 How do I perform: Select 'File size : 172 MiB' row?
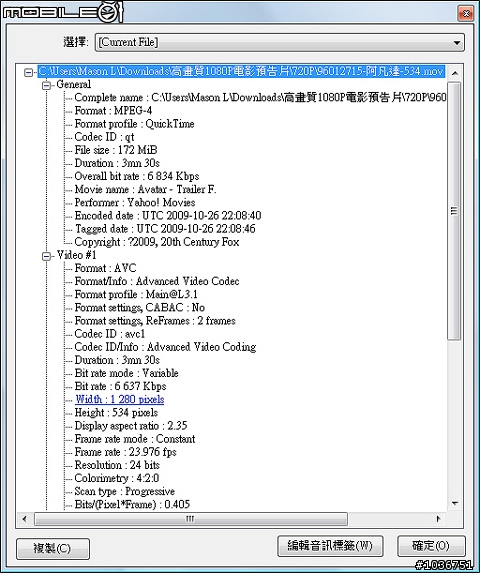(x=116, y=150)
